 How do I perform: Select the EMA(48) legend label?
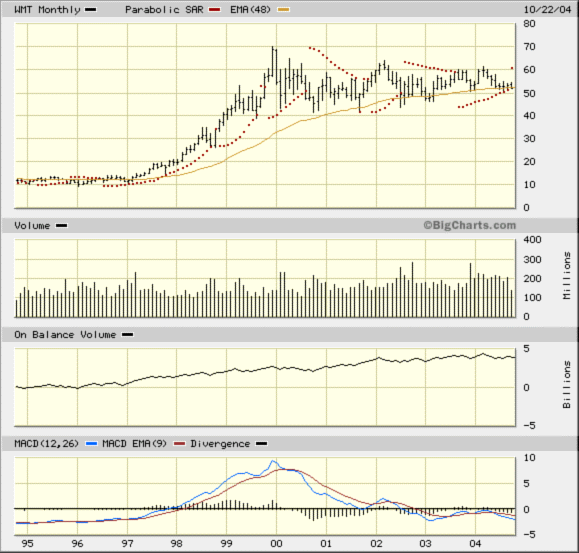click(250, 10)
